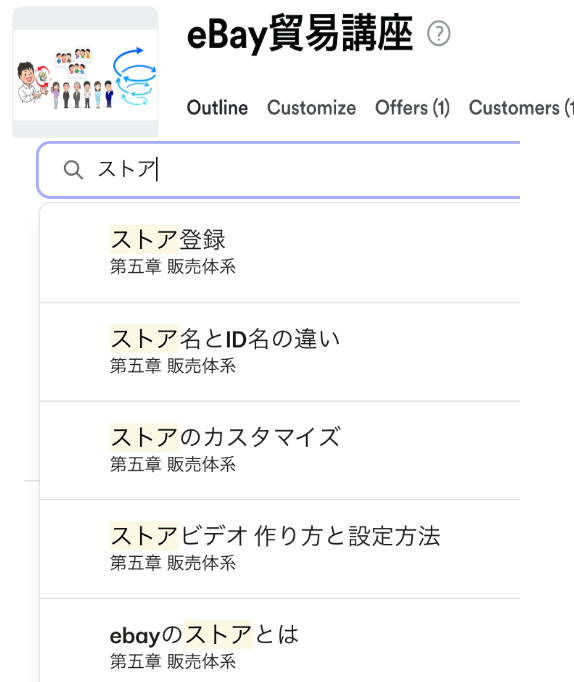Choose the ストアのカスタマイズ result
The height and width of the screenshot is (682, 574).
pyautogui.click(x=280, y=451)
